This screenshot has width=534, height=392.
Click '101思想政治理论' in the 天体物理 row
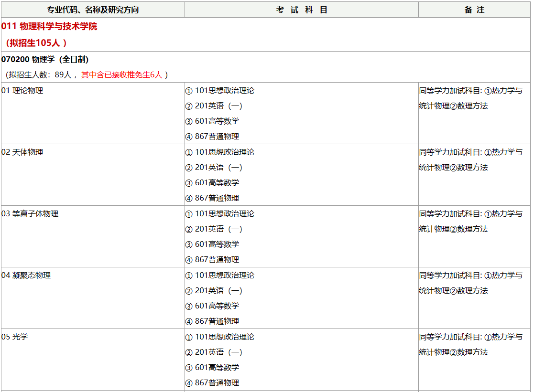tap(224, 152)
